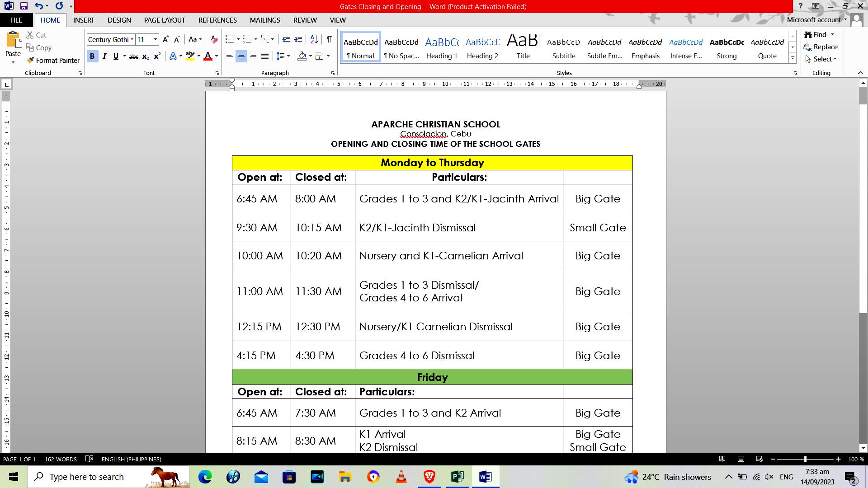Click the zoom slider in status bar

tap(805, 459)
